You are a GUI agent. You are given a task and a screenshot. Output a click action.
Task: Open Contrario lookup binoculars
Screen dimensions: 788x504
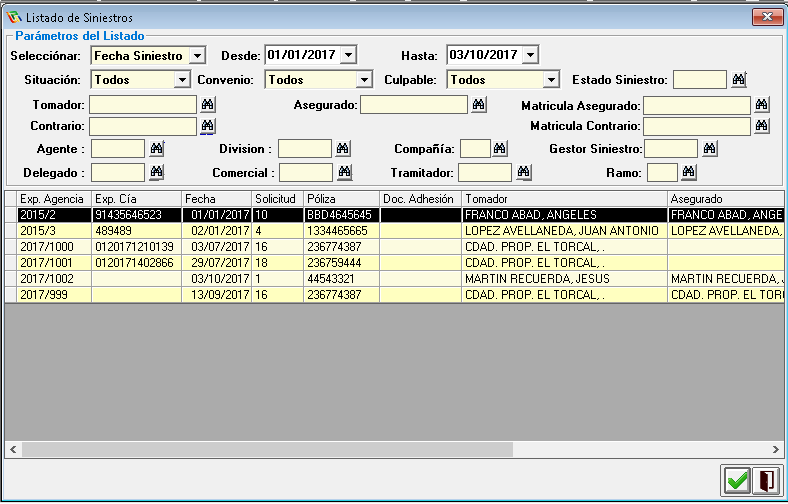[208, 126]
